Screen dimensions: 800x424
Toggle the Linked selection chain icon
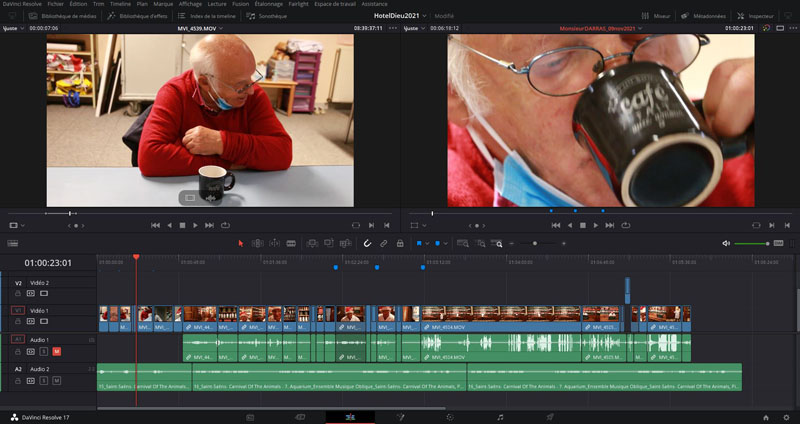[384, 243]
